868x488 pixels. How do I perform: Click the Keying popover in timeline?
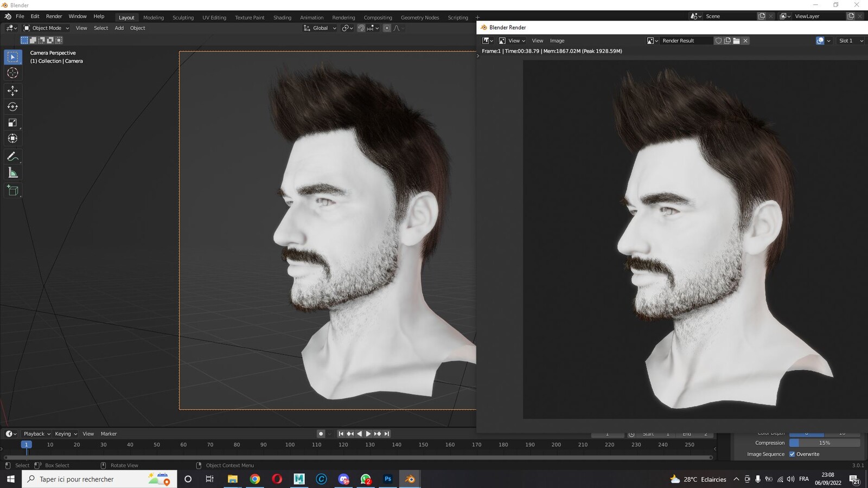point(66,434)
